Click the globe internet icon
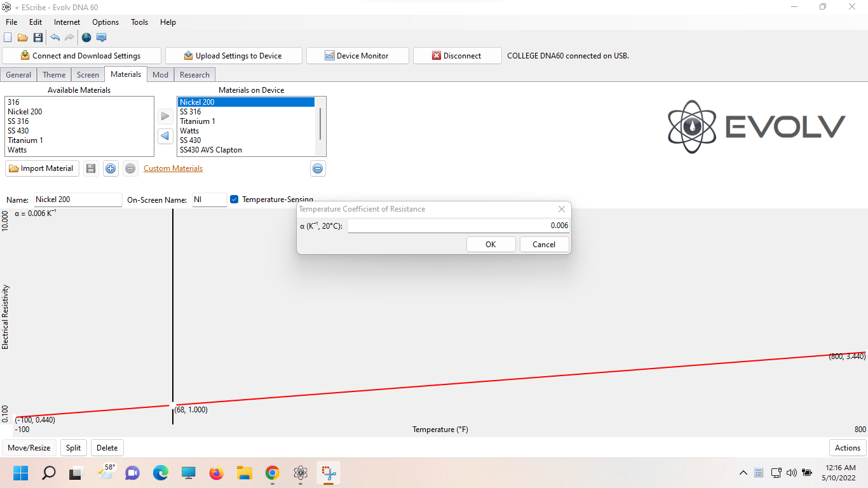 [86, 37]
